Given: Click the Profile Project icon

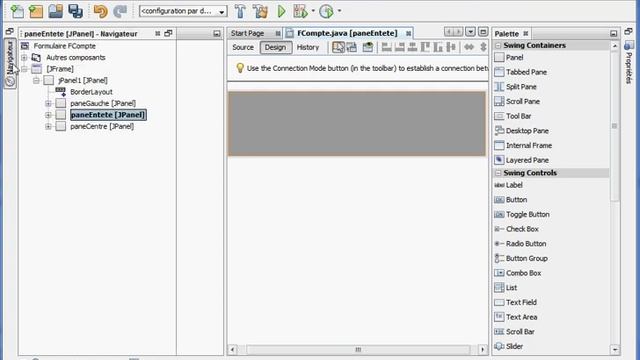Looking at the screenshot, I should 326,11.
